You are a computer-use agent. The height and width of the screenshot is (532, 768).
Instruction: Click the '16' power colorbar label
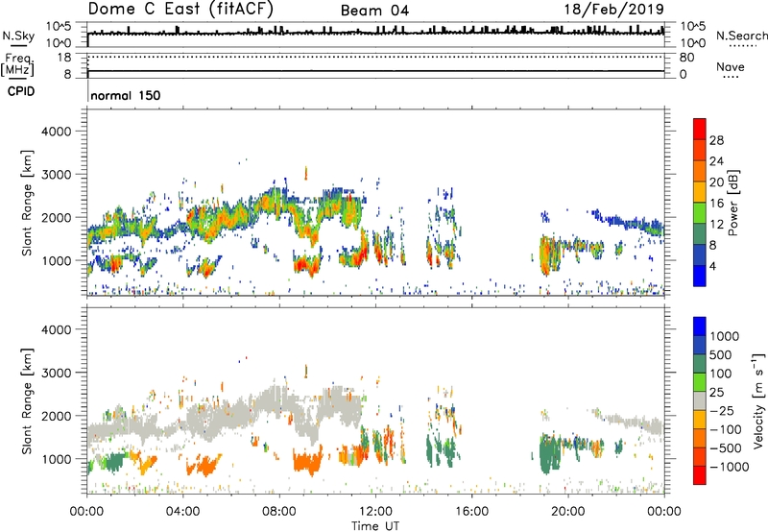716,204
